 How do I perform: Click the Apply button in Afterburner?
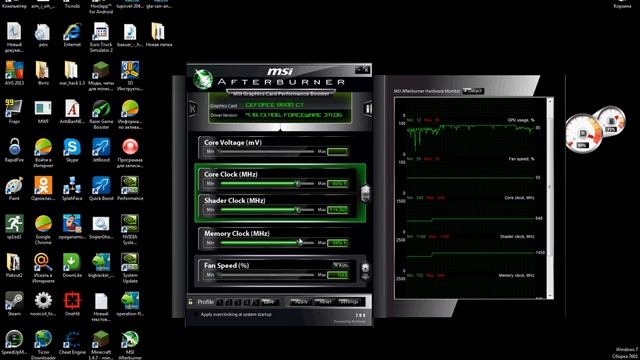pos(301,302)
